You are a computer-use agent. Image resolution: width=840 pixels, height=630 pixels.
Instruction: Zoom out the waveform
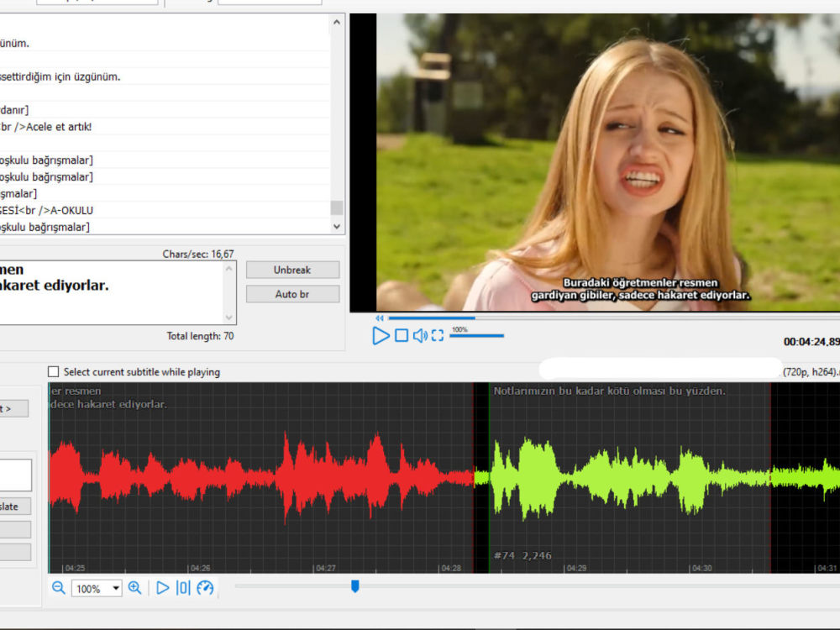pos(59,588)
